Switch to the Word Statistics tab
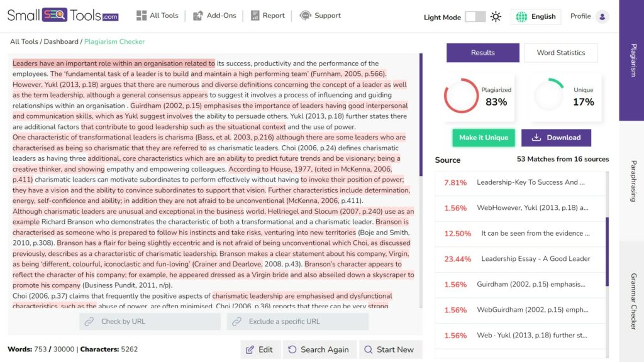 (x=560, y=53)
